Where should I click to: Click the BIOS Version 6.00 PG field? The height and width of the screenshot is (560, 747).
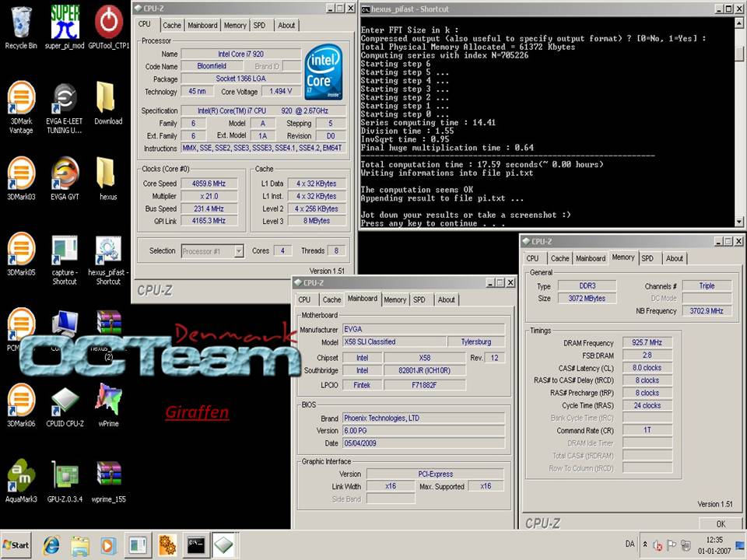(x=423, y=430)
